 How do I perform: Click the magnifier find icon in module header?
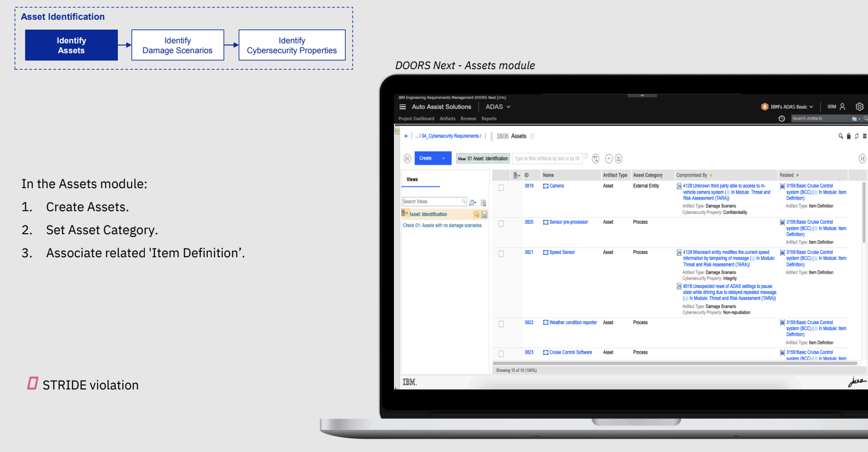[x=841, y=136]
